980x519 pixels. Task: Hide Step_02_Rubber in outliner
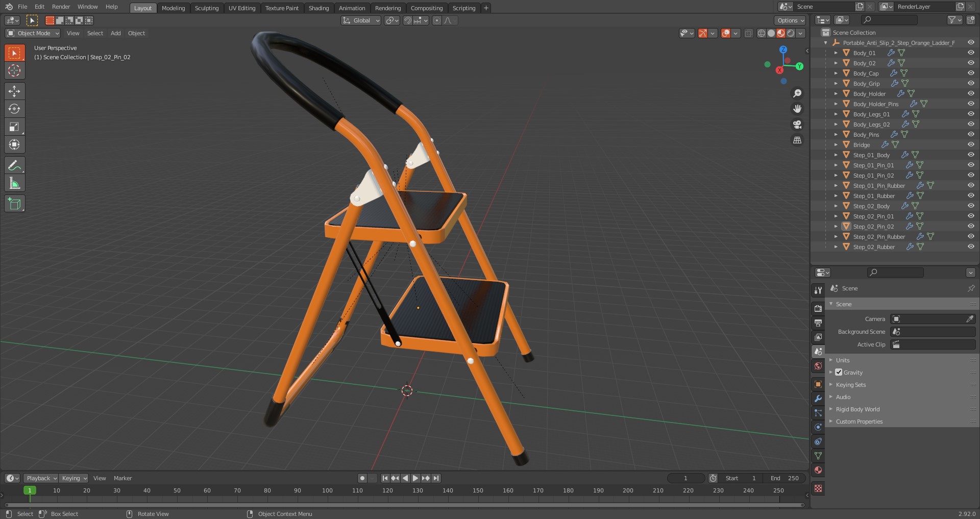[971, 246]
